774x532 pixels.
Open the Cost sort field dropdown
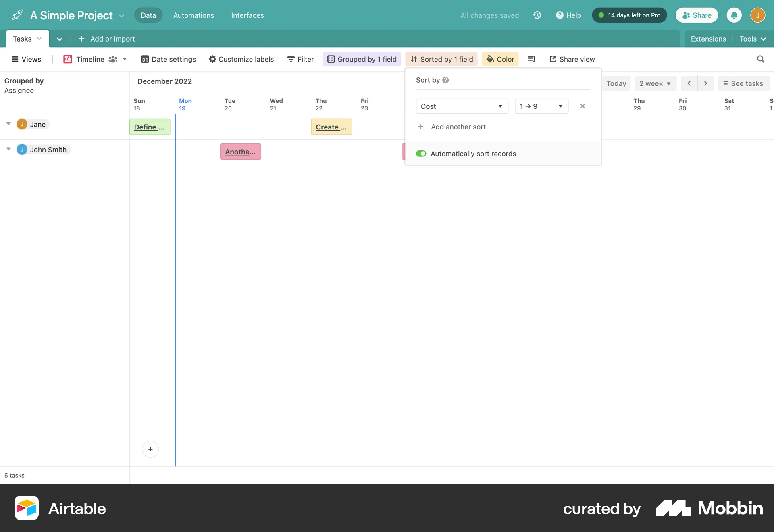pos(462,106)
